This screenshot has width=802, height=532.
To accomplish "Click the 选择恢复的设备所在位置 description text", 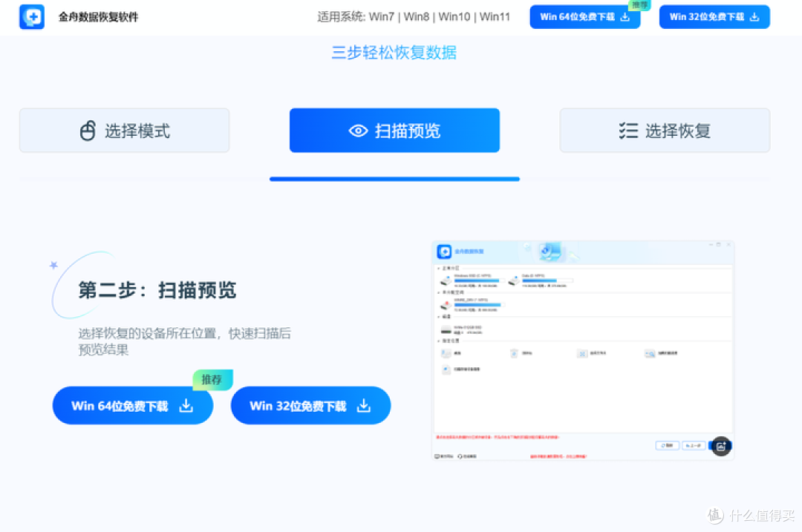I will pos(184,341).
